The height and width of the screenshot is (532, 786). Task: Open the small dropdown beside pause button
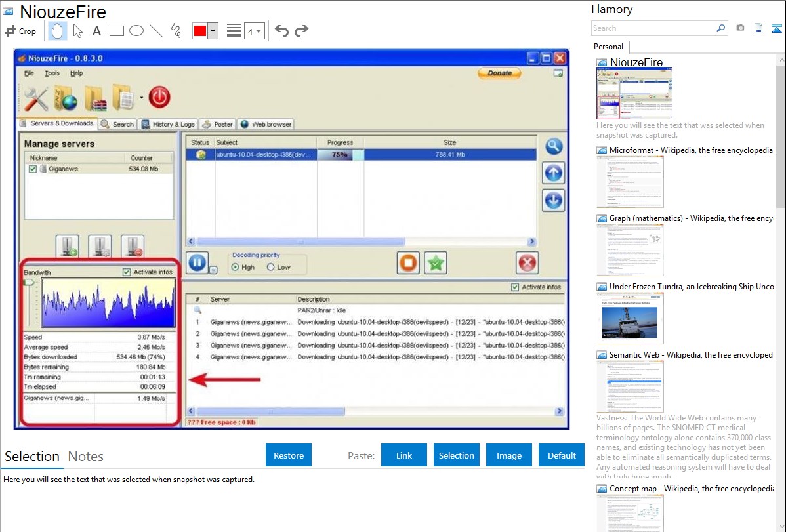coord(213,270)
